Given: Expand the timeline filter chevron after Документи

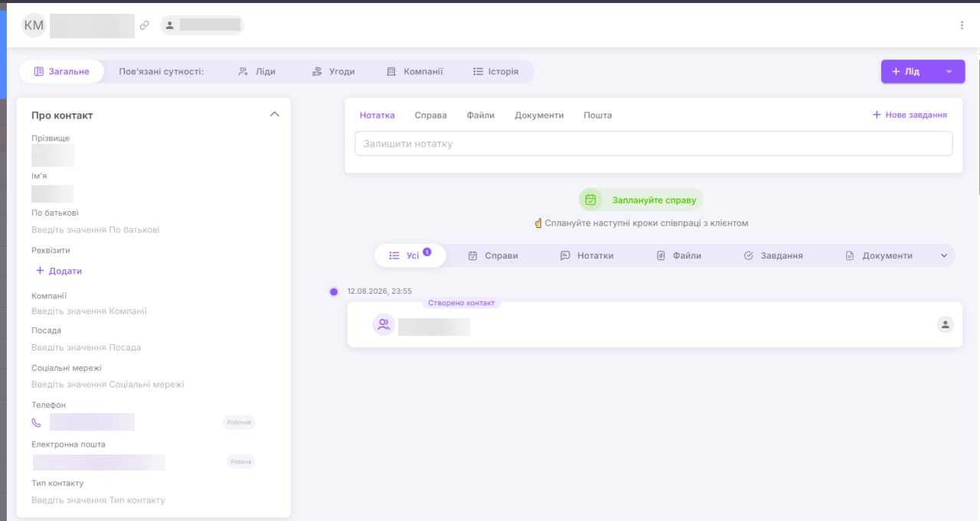Looking at the screenshot, I should 944,256.
